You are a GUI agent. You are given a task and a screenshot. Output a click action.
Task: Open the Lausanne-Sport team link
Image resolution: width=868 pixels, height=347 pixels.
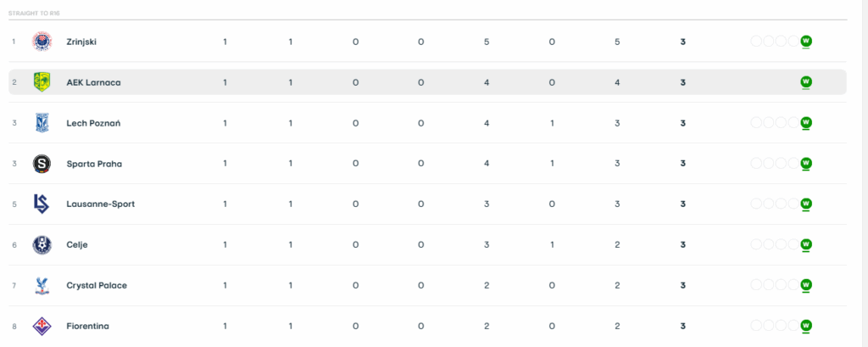pos(100,204)
